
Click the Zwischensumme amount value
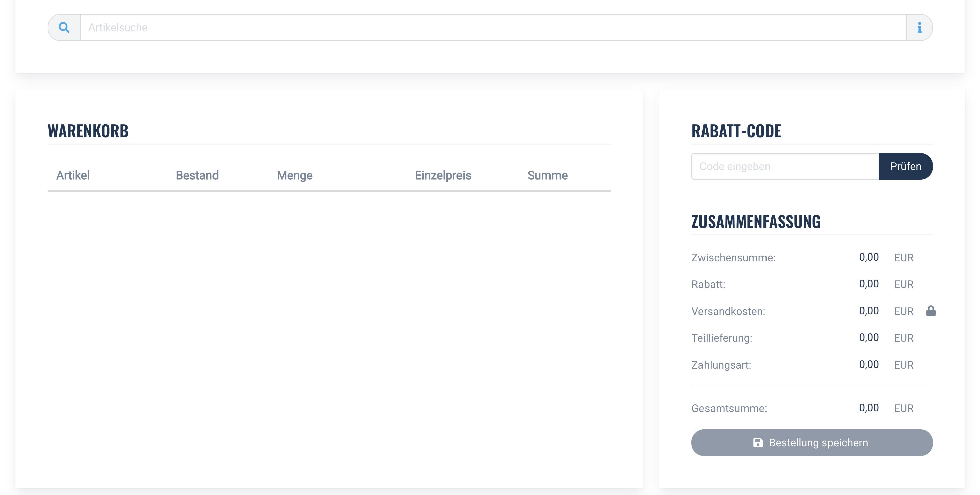tap(868, 257)
